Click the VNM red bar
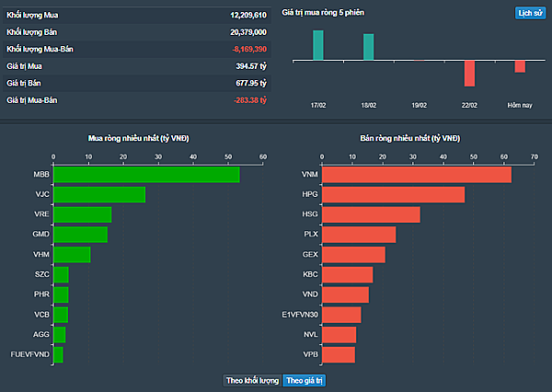The height and width of the screenshot is (392, 552). pos(417,175)
